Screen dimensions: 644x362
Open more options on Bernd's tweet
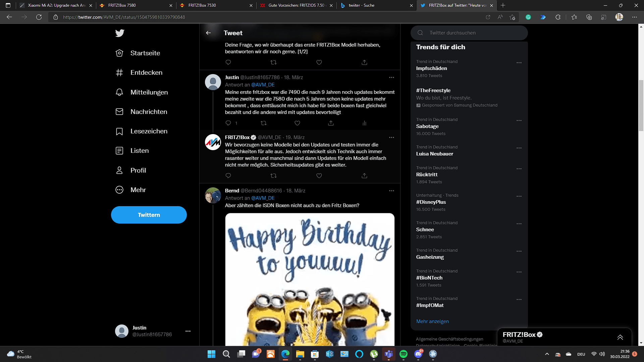[x=391, y=191]
